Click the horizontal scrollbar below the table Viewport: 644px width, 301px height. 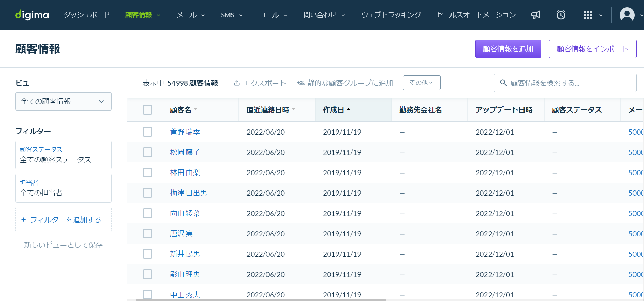pyautogui.click(x=261, y=300)
